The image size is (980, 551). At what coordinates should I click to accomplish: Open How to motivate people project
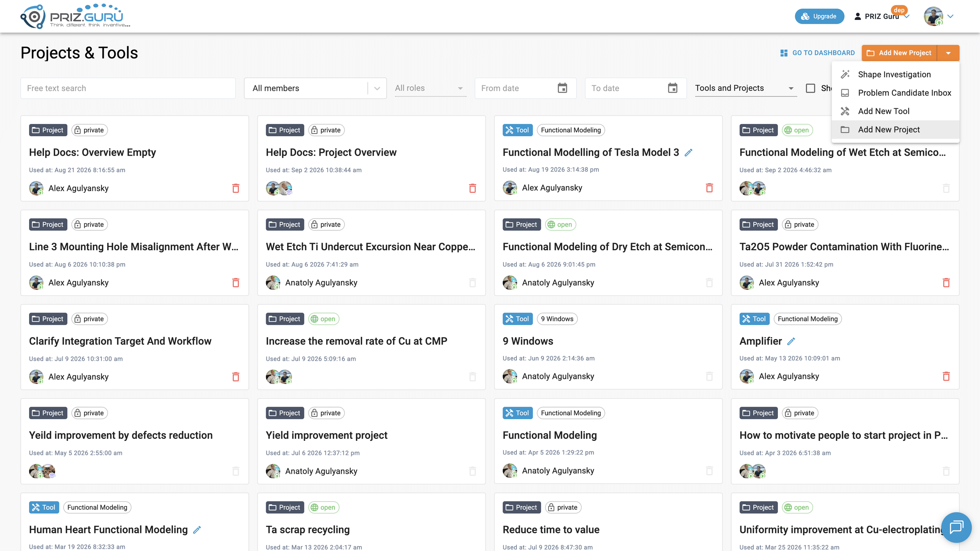844,435
